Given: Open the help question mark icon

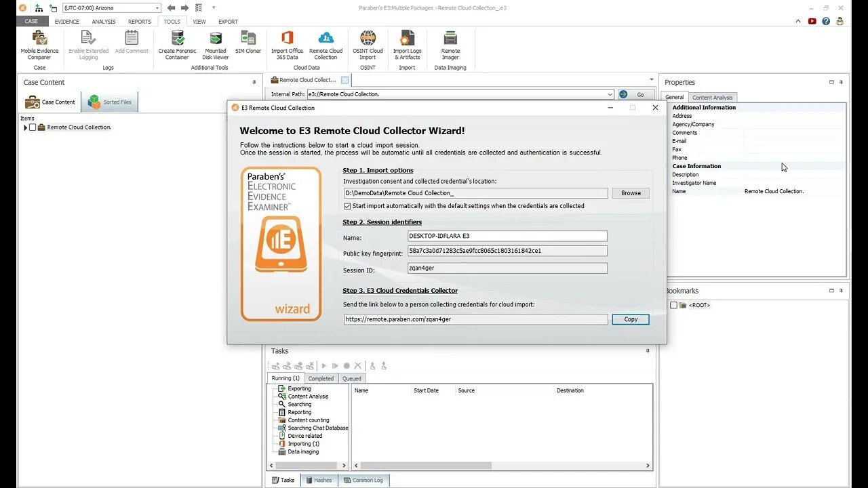Looking at the screenshot, I should (x=826, y=21).
